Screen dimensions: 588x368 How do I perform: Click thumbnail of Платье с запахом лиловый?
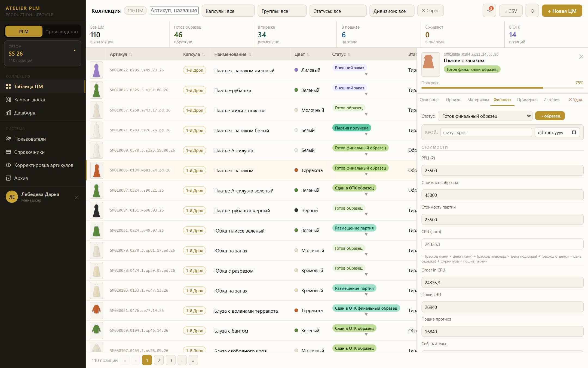(x=96, y=70)
